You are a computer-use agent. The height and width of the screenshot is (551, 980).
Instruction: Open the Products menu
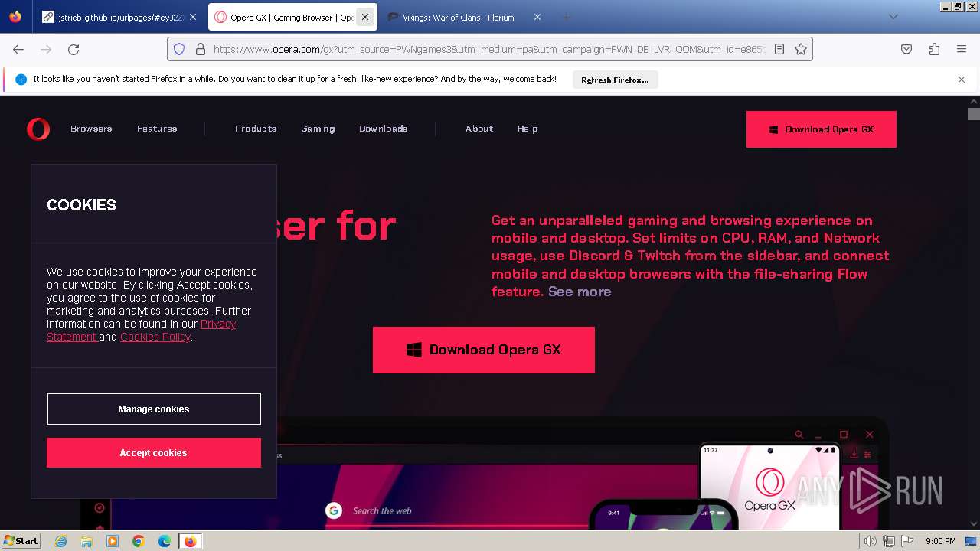256,129
